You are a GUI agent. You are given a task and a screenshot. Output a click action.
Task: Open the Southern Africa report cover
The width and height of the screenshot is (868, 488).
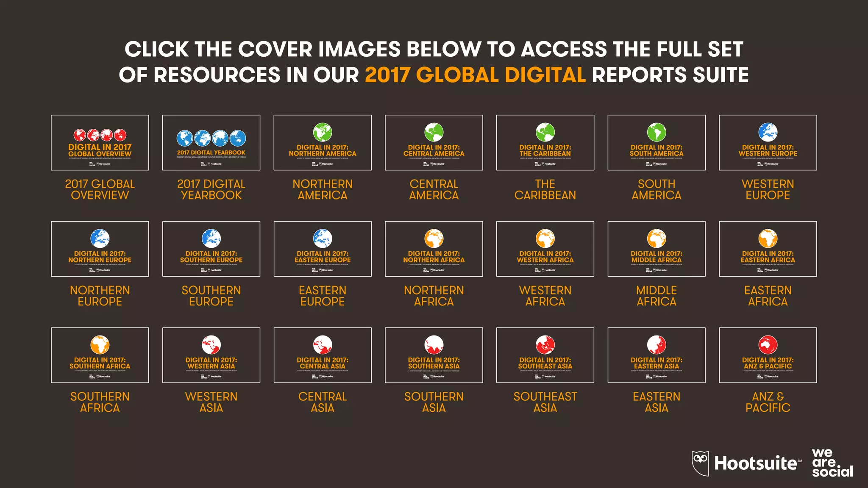tap(100, 355)
